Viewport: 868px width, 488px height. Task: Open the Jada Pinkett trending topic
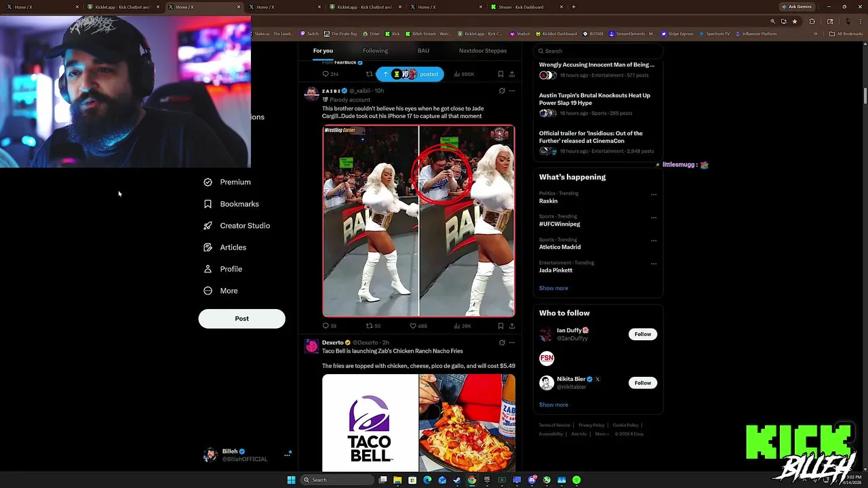click(555, 270)
